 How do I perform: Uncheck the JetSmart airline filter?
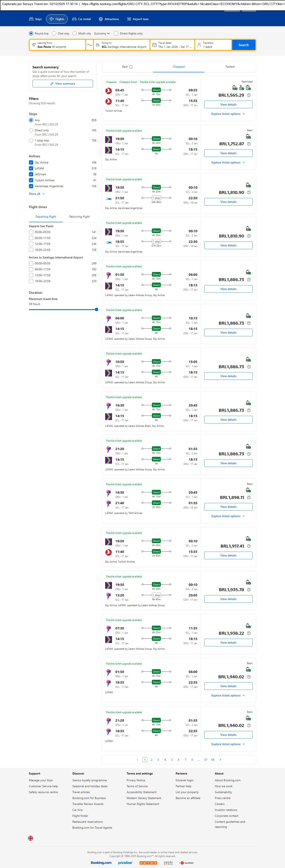(x=31, y=174)
